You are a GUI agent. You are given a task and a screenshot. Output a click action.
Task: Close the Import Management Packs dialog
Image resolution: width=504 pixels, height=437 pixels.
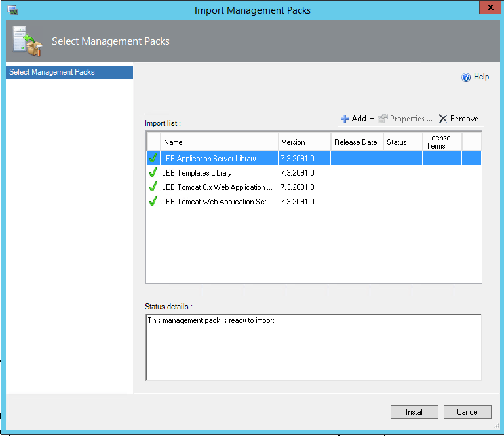(490, 7)
